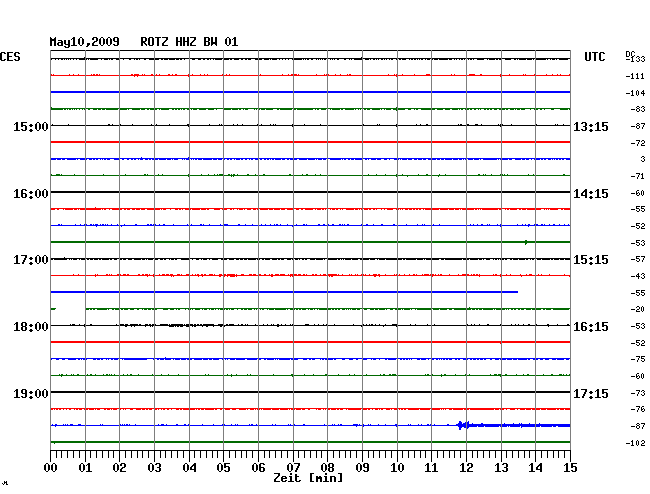Click minute tick label '00'
This screenshot has height=494, width=650.
point(51,468)
